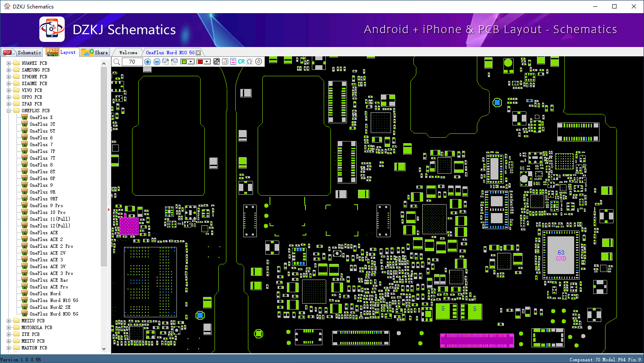The image size is (644, 363).
Task: Click the cyan CR toolbar icon
Action: [241, 62]
